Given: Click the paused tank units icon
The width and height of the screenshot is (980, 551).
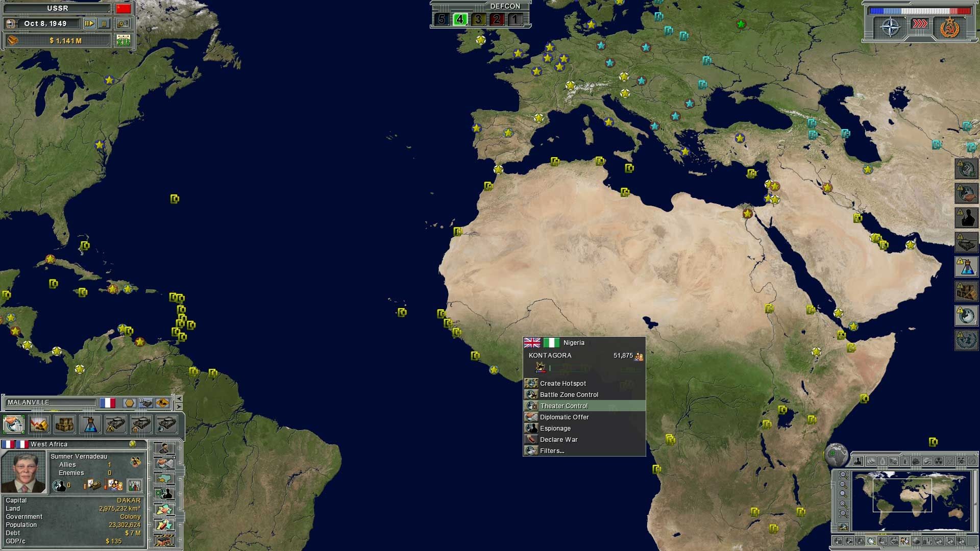Looking at the screenshot, I should coord(146,403).
